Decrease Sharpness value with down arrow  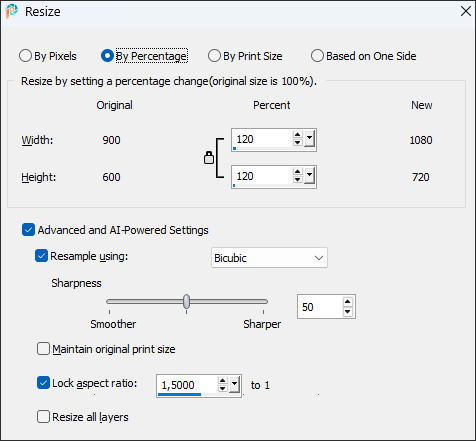(347, 311)
